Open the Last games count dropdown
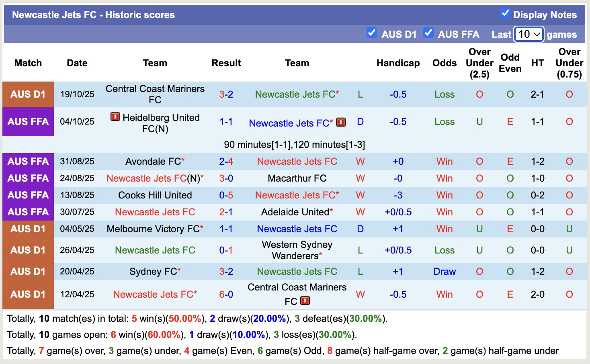This screenshot has width=590, height=364. pyautogui.click(x=529, y=34)
